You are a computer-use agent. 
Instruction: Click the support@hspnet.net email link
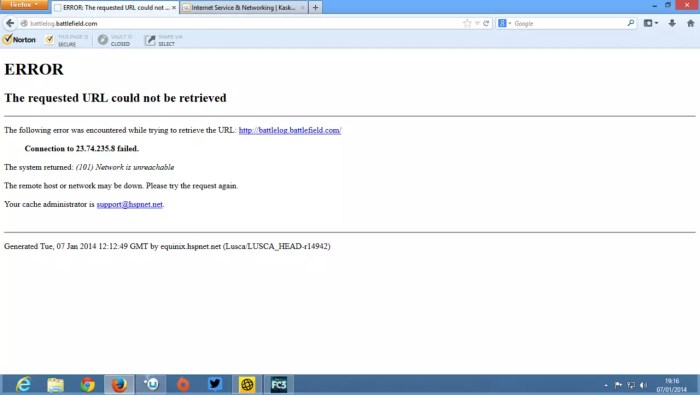click(129, 204)
